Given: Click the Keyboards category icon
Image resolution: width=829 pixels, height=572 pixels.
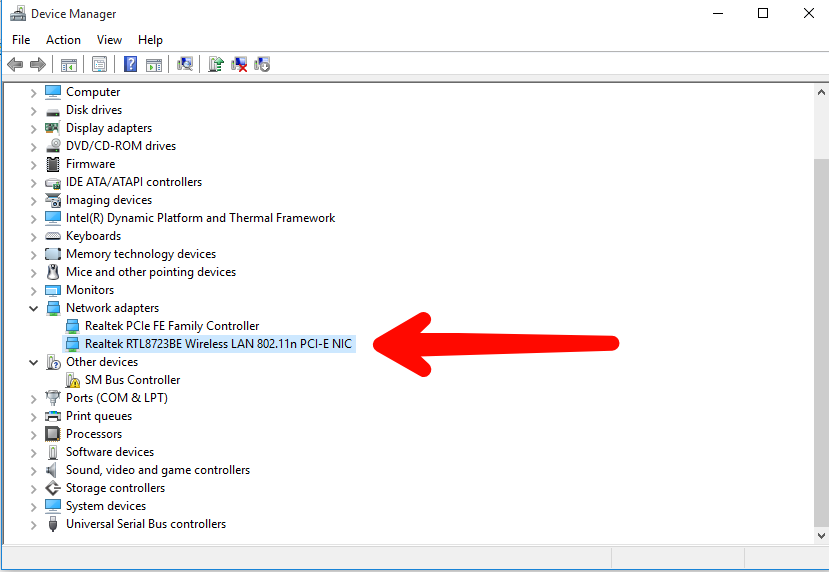Looking at the screenshot, I should coord(53,236).
